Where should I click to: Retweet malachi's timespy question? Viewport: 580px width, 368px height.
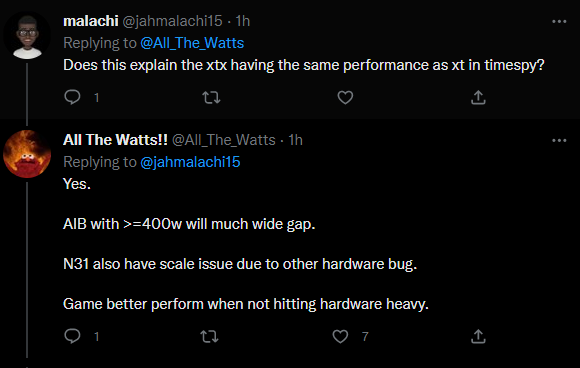(211, 97)
